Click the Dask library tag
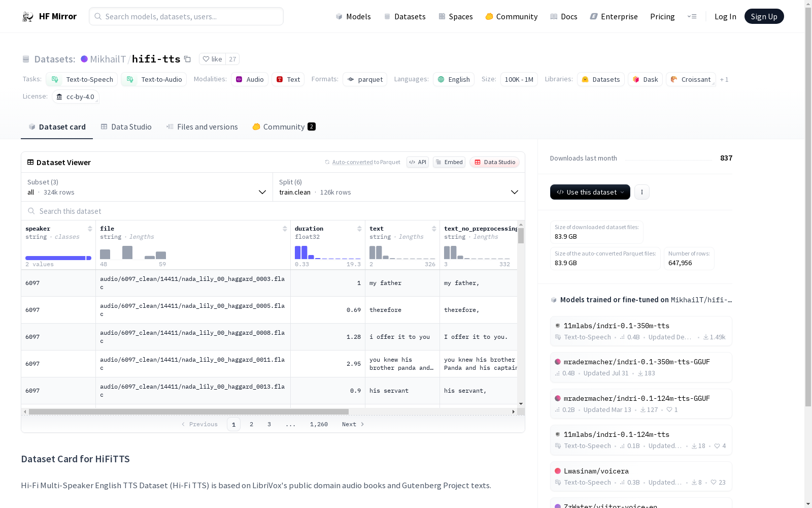 coord(645,79)
